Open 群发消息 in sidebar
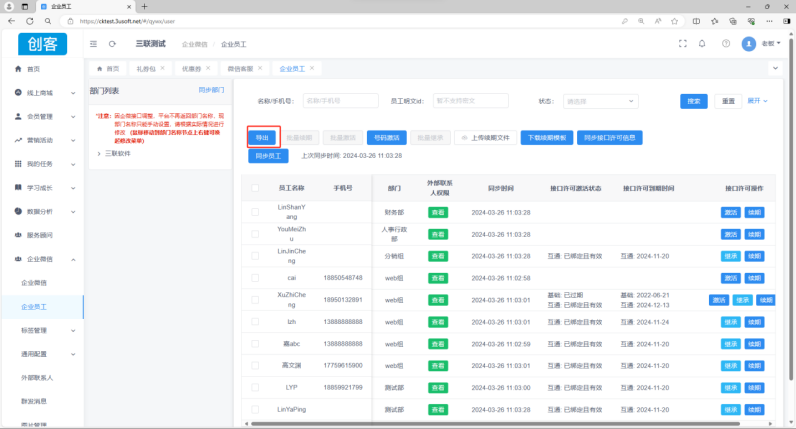 [x=34, y=401]
